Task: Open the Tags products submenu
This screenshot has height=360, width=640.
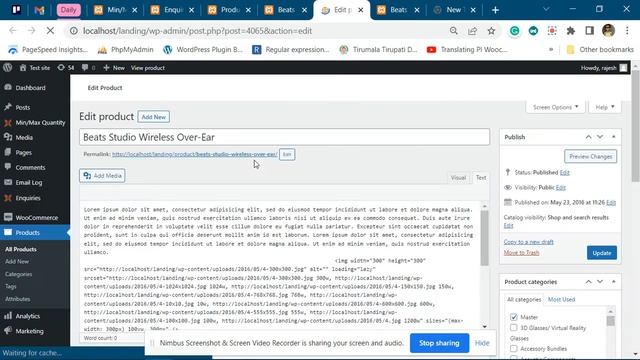Action: pyautogui.click(x=11, y=287)
